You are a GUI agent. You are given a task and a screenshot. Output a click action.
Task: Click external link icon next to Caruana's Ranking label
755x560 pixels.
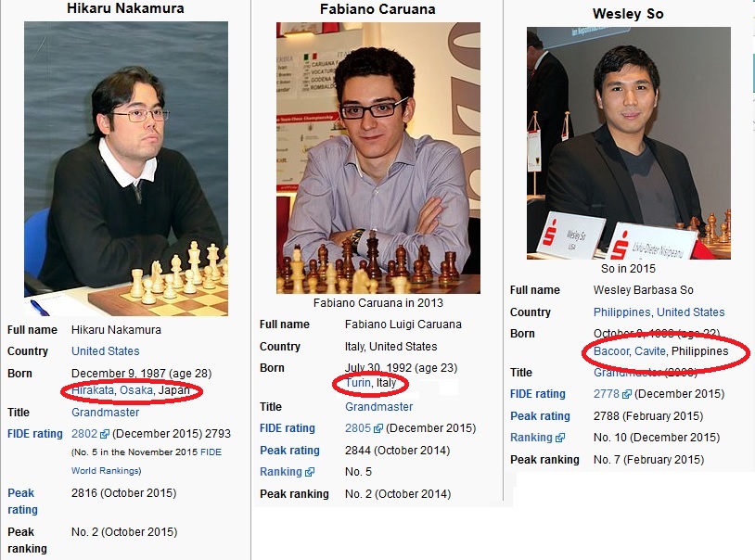pos(309,472)
